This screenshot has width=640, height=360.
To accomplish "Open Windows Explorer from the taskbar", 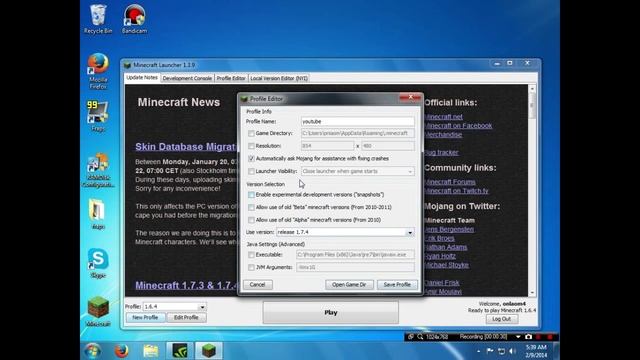I will (x=151, y=351).
